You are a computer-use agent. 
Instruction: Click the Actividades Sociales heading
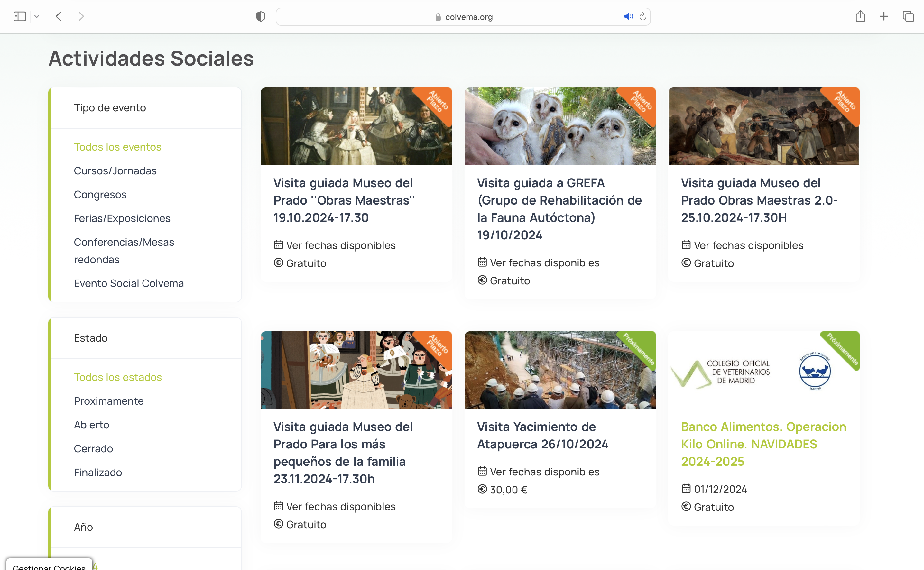tap(151, 59)
